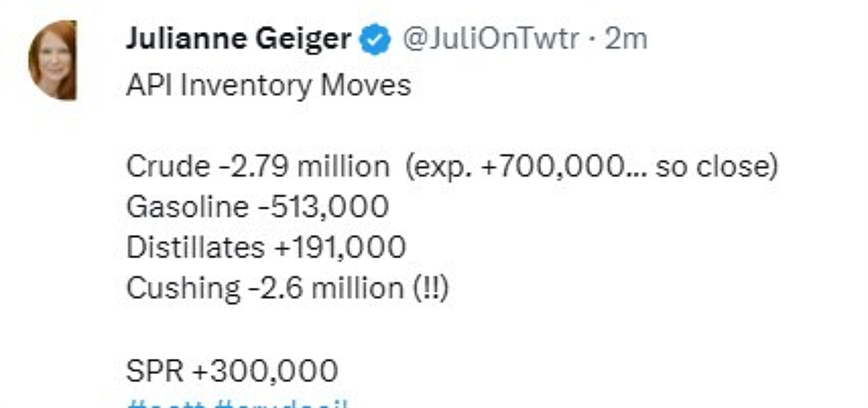This screenshot has width=868, height=408.
Task: Open the first hashtag below SPR line
Action: pos(166,404)
